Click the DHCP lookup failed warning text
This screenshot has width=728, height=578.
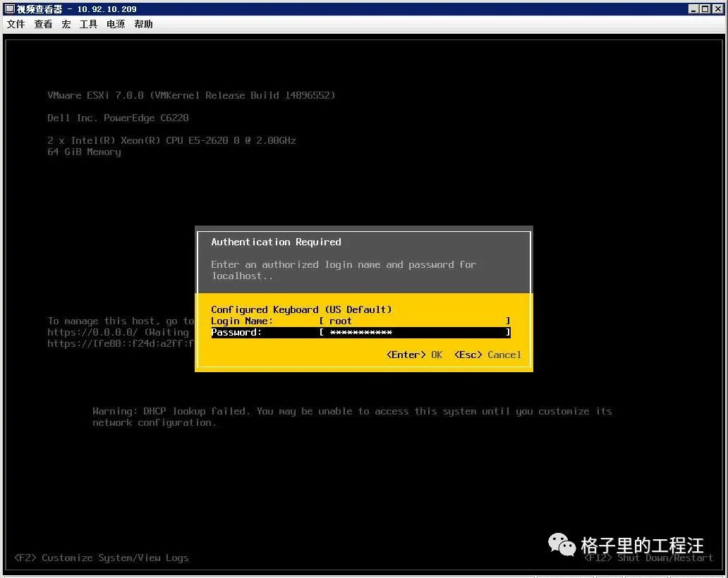352,417
